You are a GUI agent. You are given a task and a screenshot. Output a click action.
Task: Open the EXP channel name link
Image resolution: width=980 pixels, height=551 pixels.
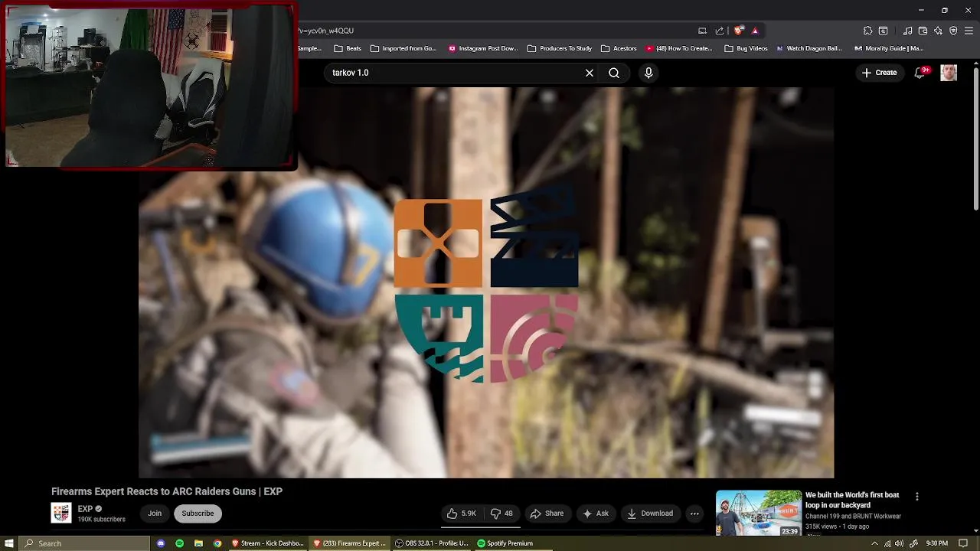85,509
